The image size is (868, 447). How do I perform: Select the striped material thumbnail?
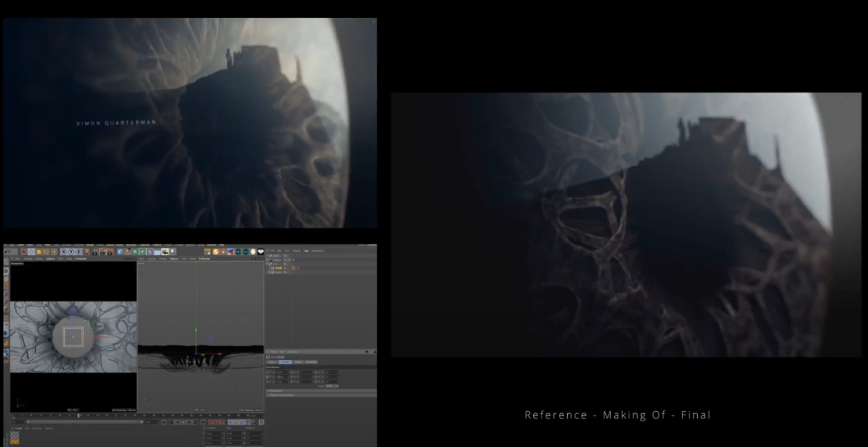(15, 436)
